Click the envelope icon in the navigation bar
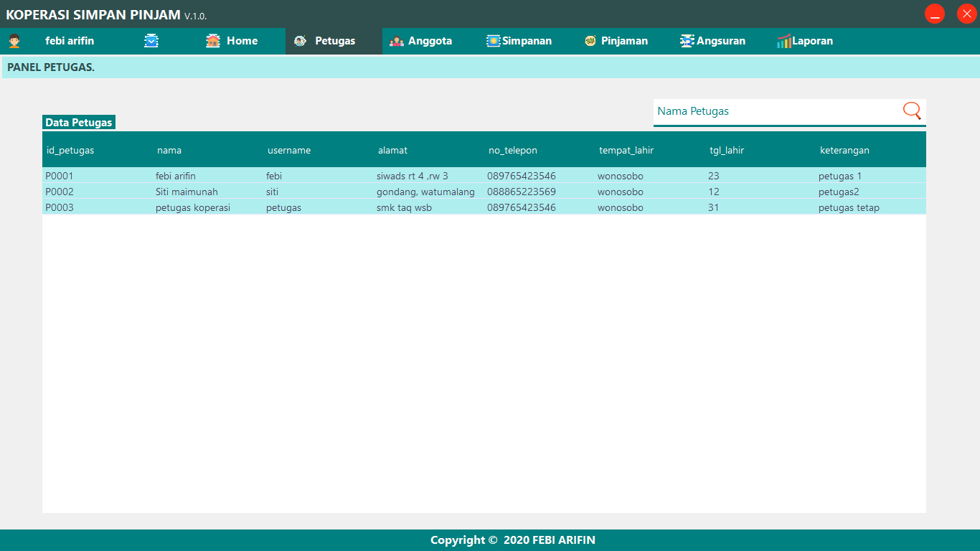 pyautogui.click(x=151, y=41)
